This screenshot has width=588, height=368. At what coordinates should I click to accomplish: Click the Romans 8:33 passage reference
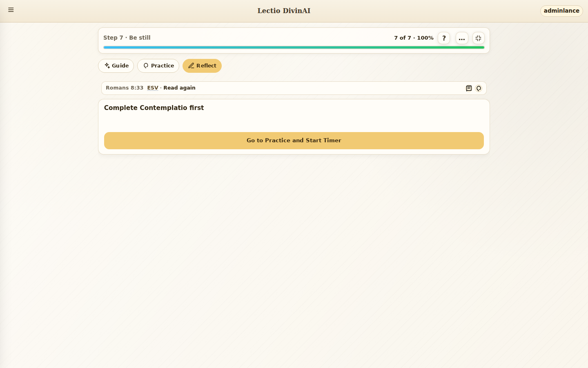125,88
